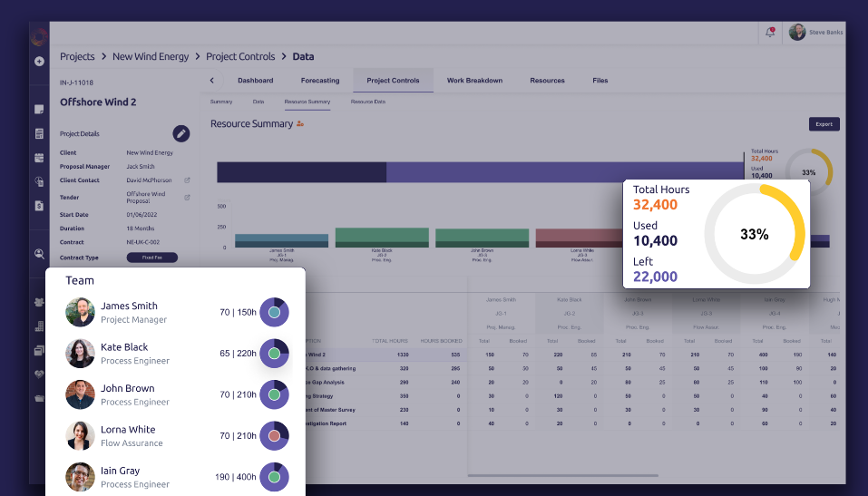This screenshot has height=496, width=868.
Task: Open the notification bell
Action: pyautogui.click(x=770, y=33)
